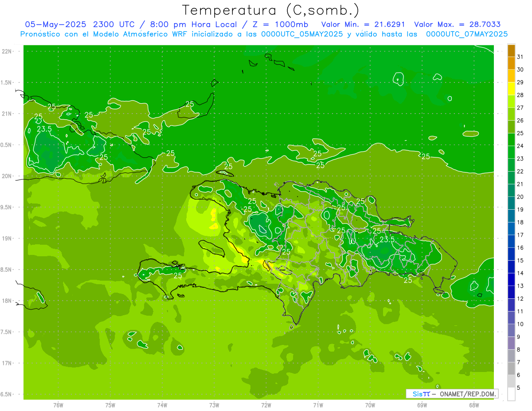
Task: Click the "23.5" contour label over eastern Dominican Republic
Action: (x=387, y=239)
